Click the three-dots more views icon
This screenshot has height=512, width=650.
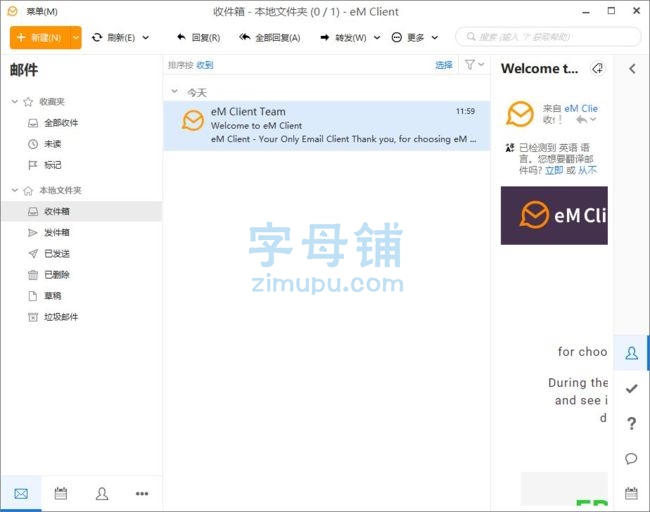(142, 493)
